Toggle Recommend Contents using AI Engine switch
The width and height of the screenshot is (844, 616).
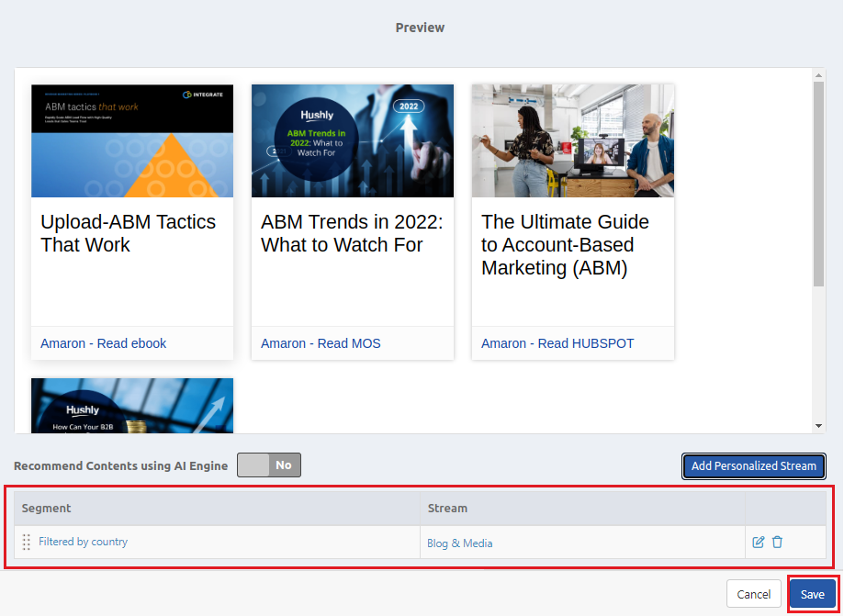point(269,465)
